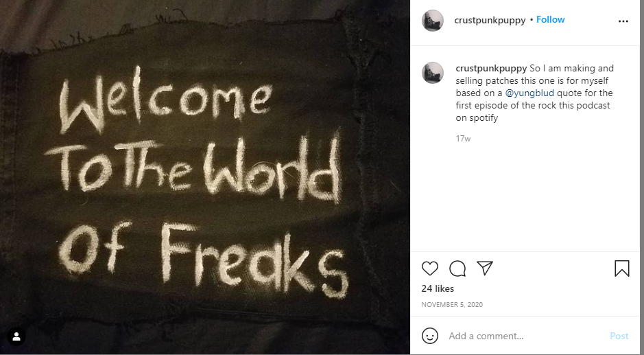Share post using the paper plane icon
Image resolution: width=644 pixels, height=355 pixels.
pos(485,268)
